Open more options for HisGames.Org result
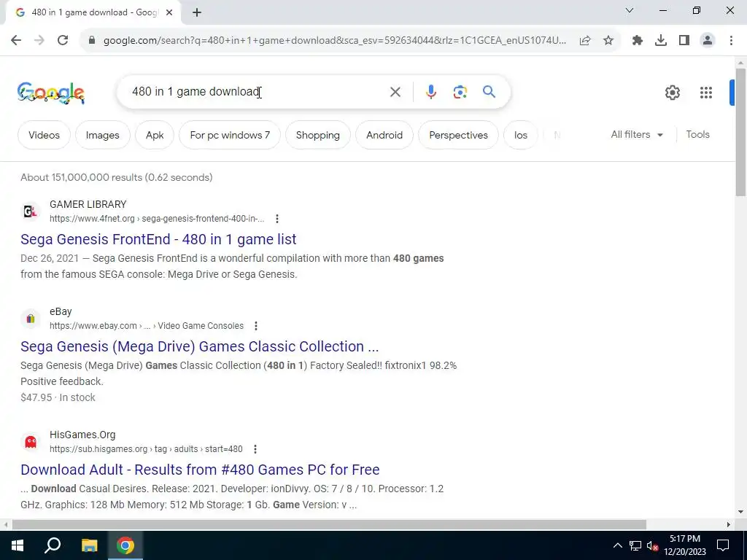747x560 pixels. [x=255, y=449]
